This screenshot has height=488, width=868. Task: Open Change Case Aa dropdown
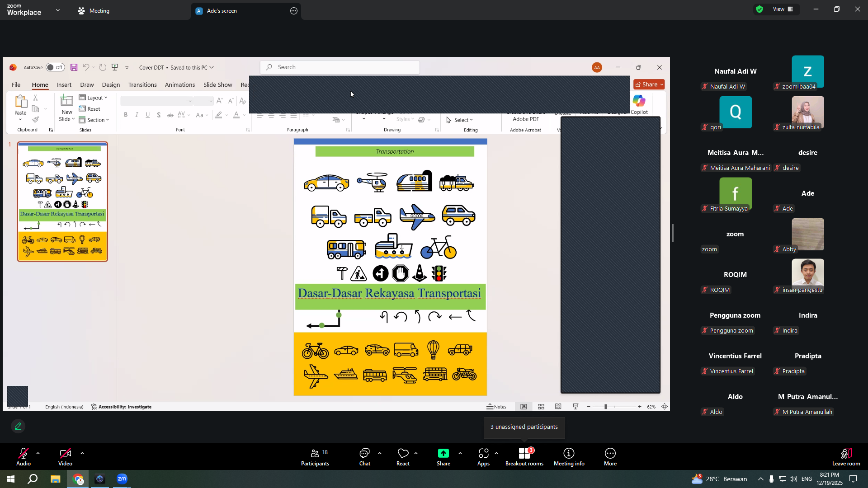click(x=202, y=115)
